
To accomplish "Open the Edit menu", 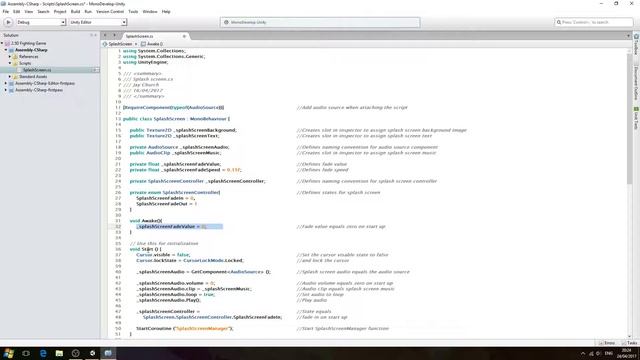I will (x=16, y=12).
